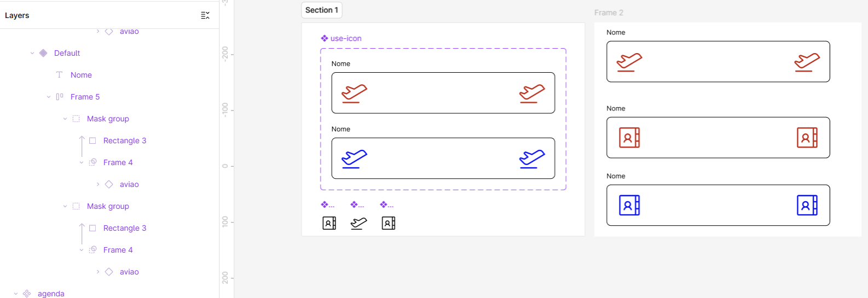
Task: Select right blue agenda icon in Frame 2
Action: [x=807, y=206]
